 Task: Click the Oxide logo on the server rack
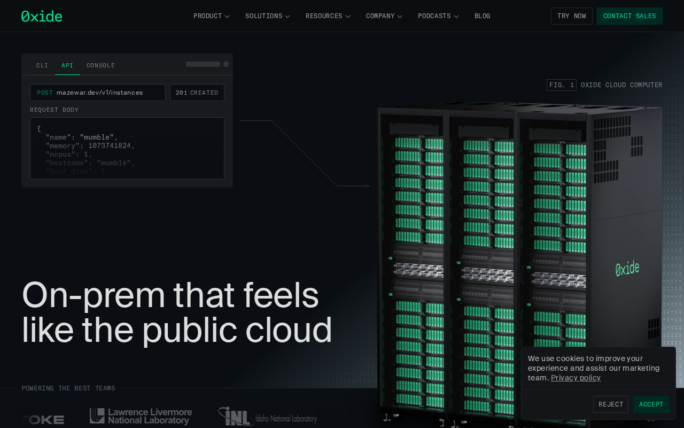(x=627, y=268)
